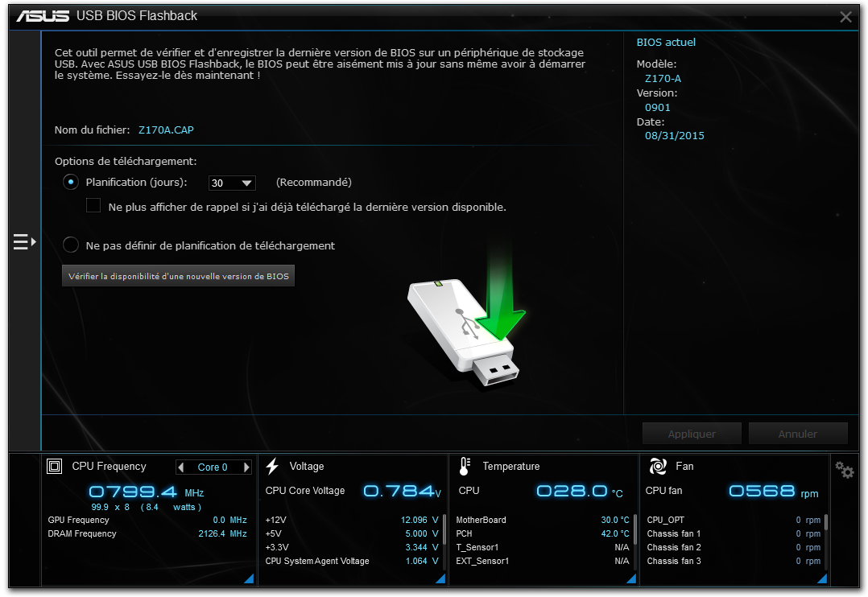Open the 30 days schedule dropdown
Screen dimensions: 868x597
232,183
